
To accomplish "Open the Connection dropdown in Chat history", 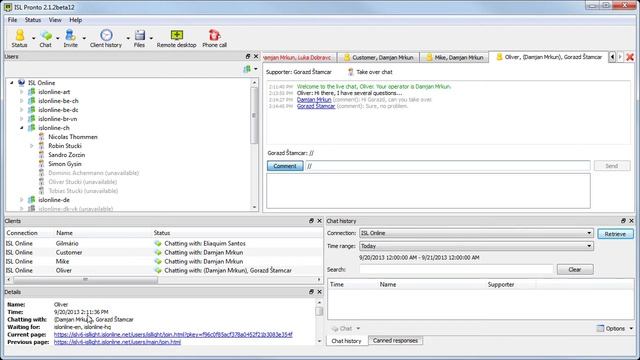I will point(476,233).
